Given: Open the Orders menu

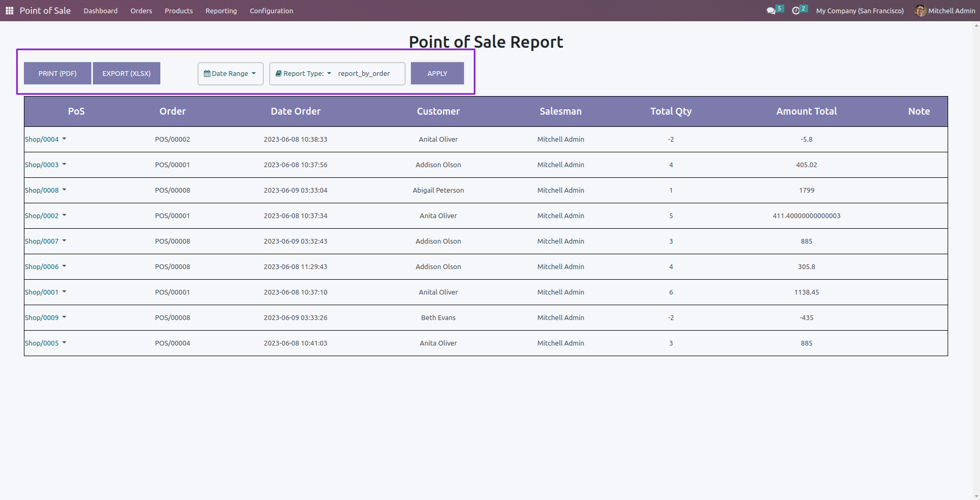Looking at the screenshot, I should pyautogui.click(x=141, y=11).
